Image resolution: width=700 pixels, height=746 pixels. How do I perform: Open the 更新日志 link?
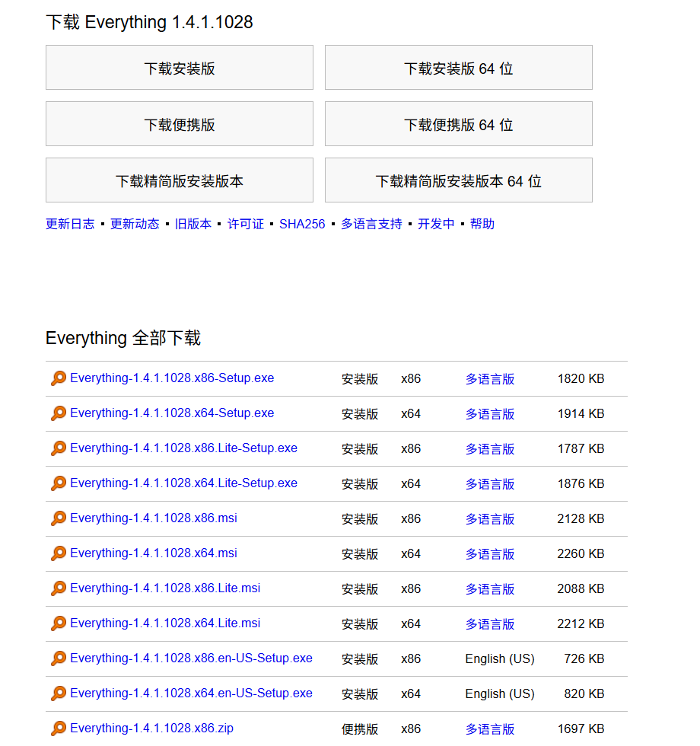coord(70,224)
